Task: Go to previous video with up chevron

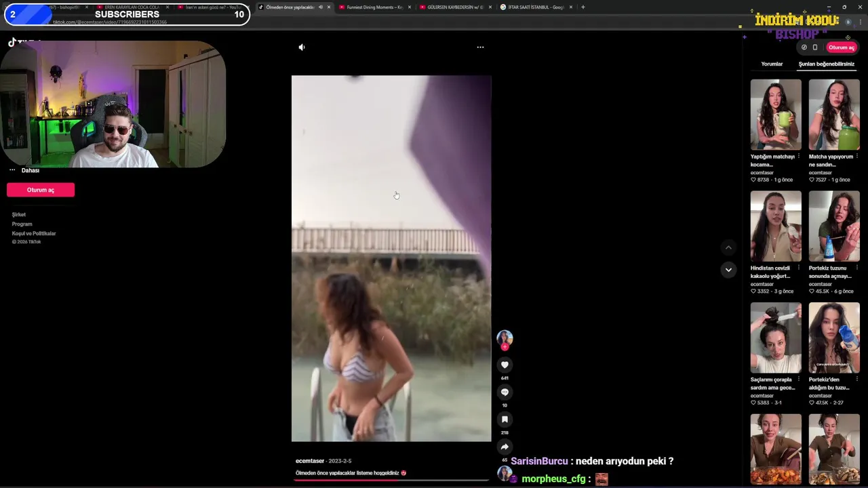Action: pyautogui.click(x=728, y=247)
